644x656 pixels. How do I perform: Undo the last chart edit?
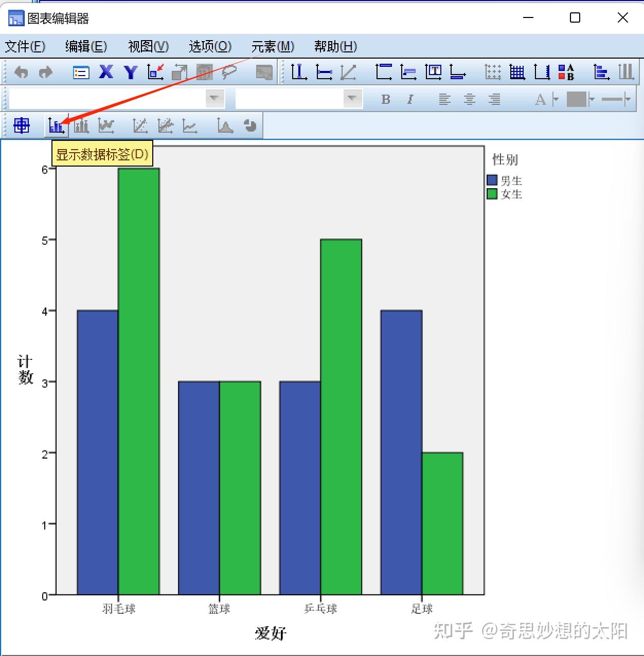coord(21,72)
